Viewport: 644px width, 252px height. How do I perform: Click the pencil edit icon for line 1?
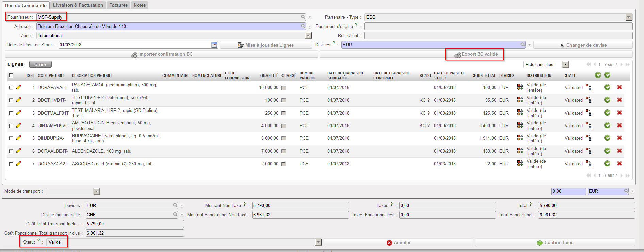tap(19, 87)
